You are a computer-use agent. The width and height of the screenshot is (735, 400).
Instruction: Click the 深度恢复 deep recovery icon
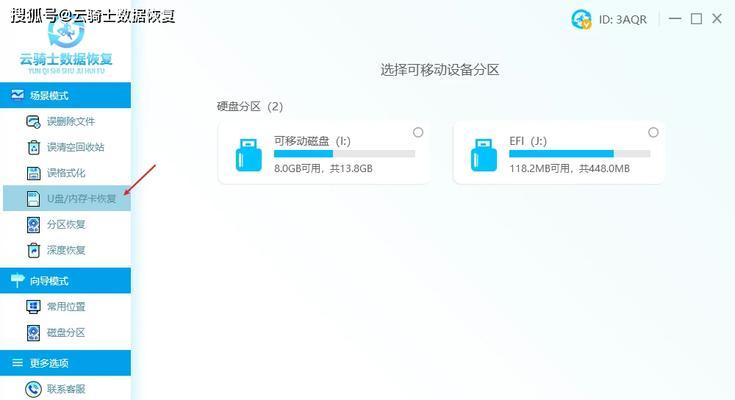point(33,250)
